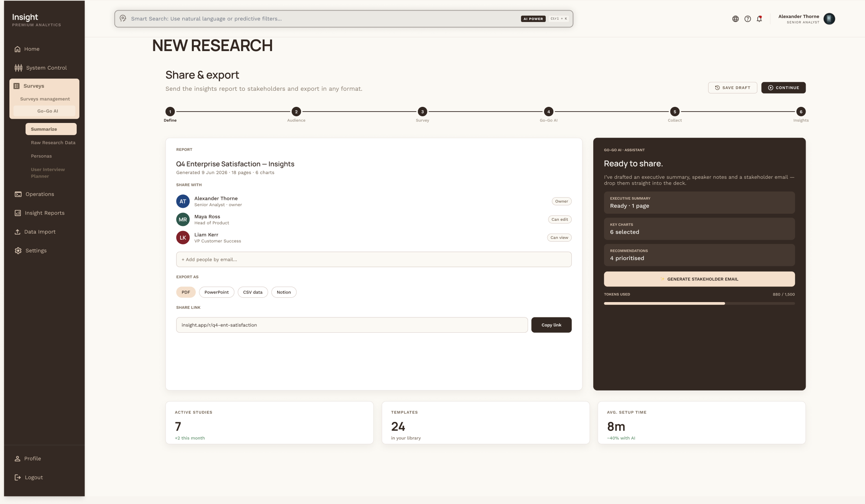
Task: Select Summarize in the sidebar
Action: click(51, 129)
